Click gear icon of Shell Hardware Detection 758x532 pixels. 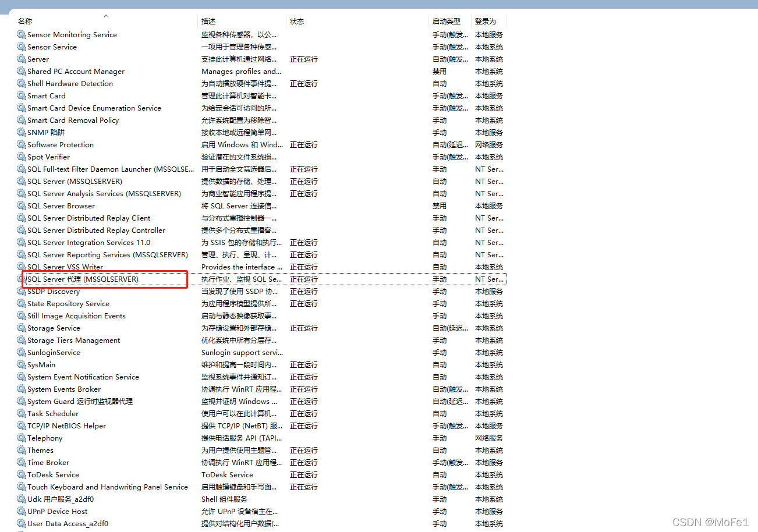click(x=22, y=83)
